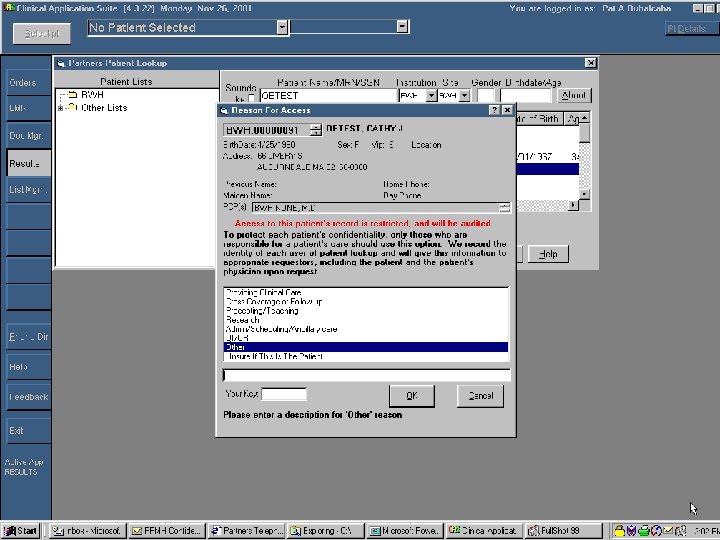Switch to Inbox - Microsoft taskbar item
720x540 pixels.
click(88, 531)
